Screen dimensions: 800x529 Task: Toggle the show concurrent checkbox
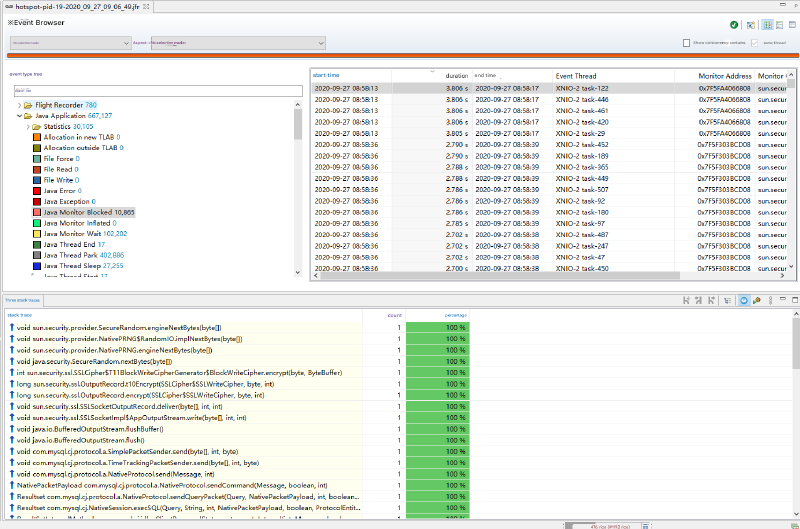pos(686,43)
